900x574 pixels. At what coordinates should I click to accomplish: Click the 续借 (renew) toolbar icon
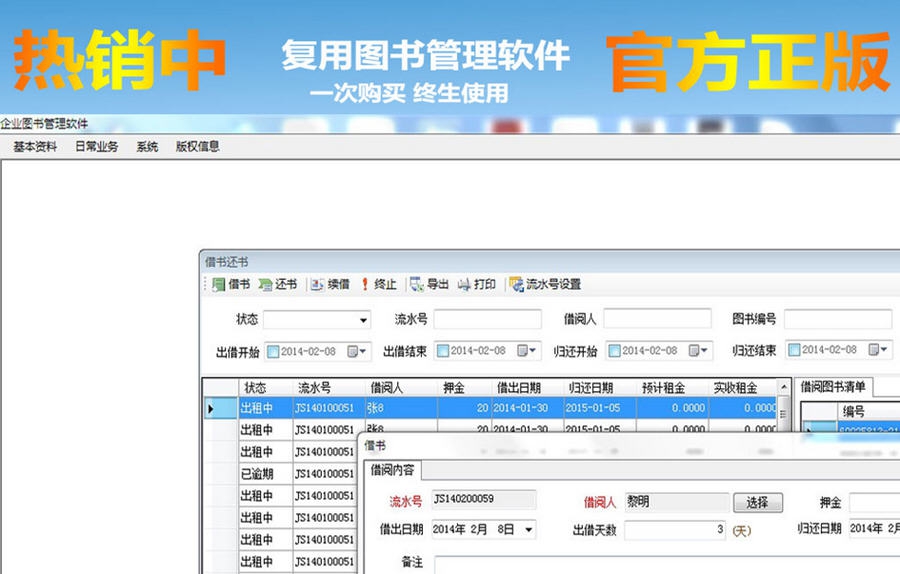(x=329, y=285)
